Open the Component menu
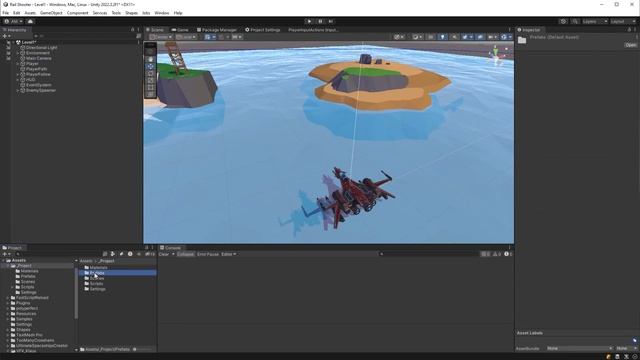This screenshot has width=640, height=360. (x=78, y=13)
